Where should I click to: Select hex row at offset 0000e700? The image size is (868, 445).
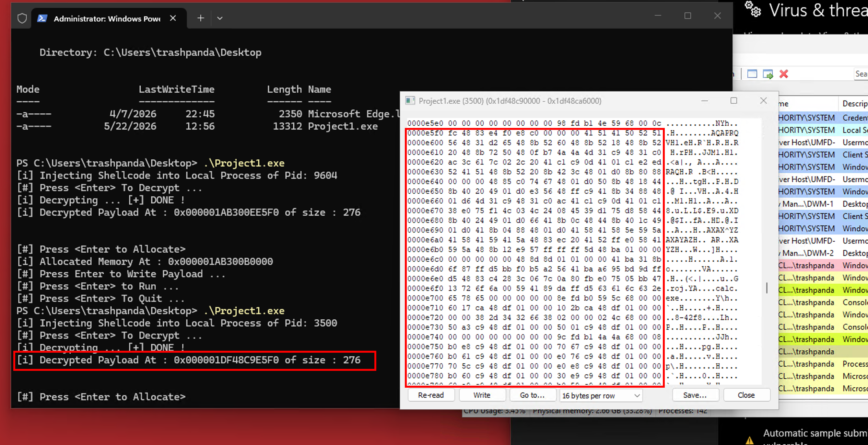tap(572, 298)
